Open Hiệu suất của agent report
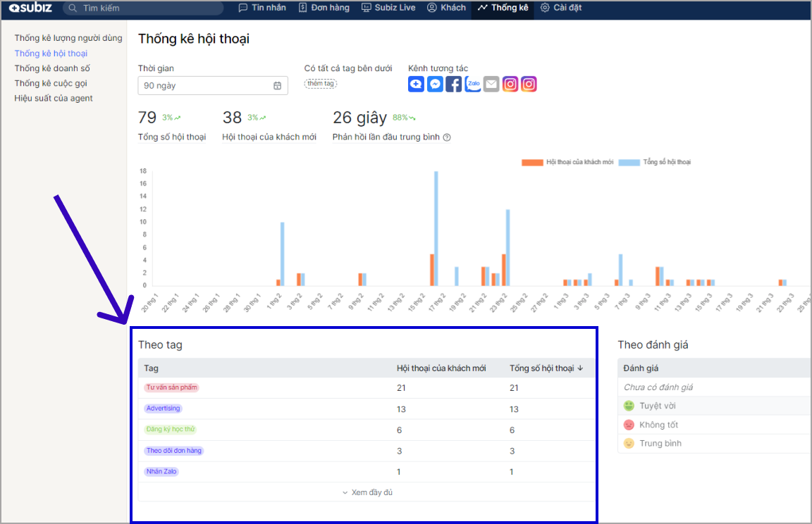The height and width of the screenshot is (524, 812). pos(54,98)
